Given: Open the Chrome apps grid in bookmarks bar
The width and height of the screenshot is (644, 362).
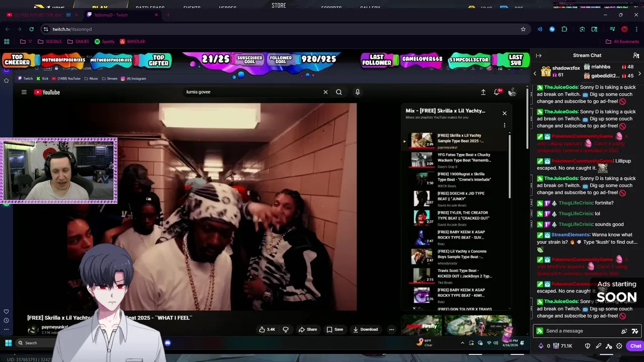Looking at the screenshot, I should coord(7,42).
